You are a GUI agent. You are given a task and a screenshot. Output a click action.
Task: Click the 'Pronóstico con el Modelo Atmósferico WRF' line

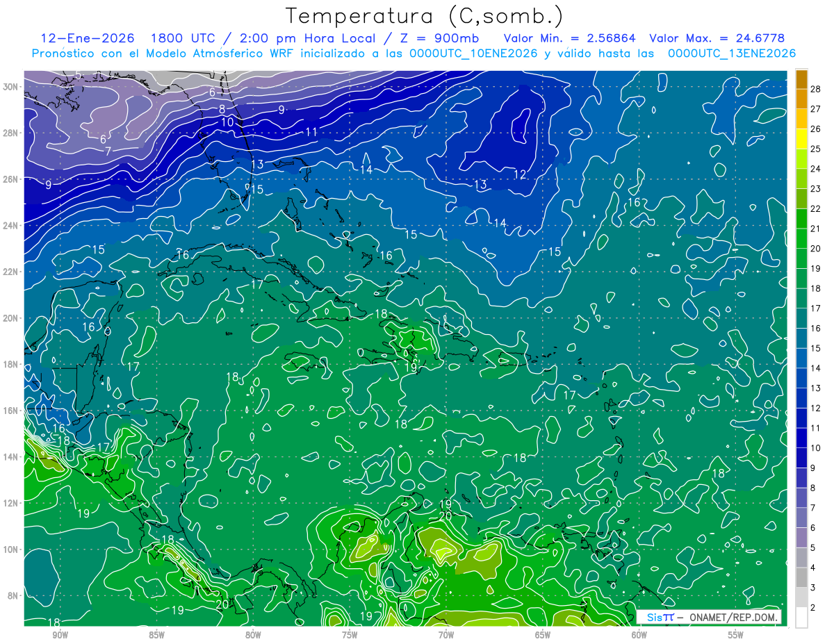point(414,53)
